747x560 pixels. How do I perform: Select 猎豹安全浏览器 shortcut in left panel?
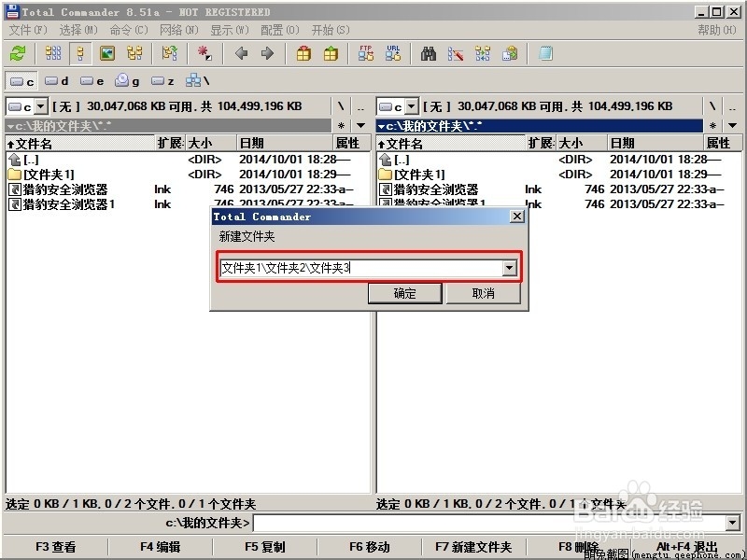click(188, 189)
